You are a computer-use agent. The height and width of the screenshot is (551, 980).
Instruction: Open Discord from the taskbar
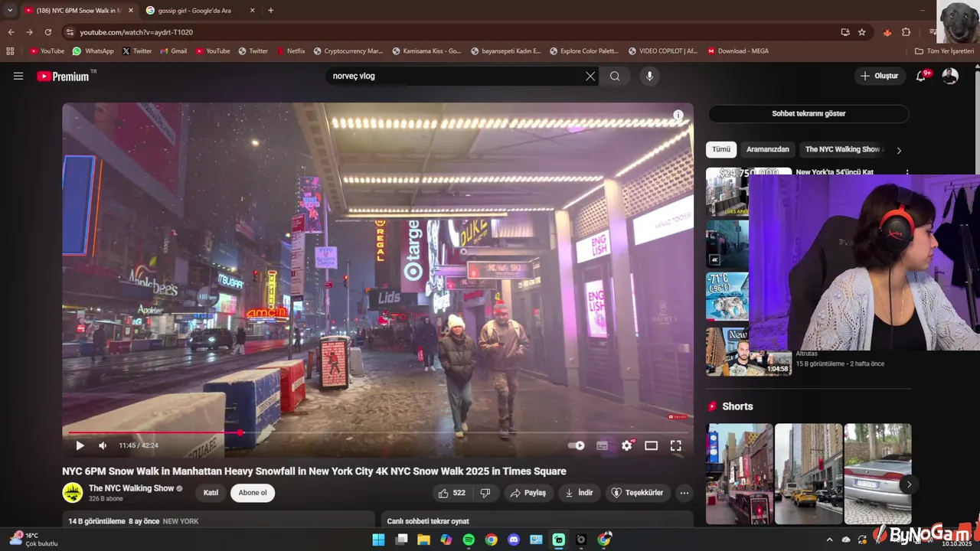(514, 540)
